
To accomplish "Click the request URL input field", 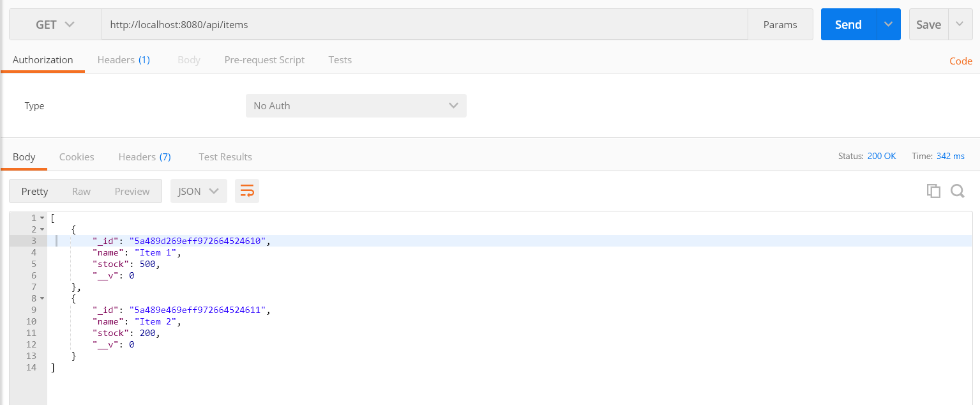I will [425, 24].
